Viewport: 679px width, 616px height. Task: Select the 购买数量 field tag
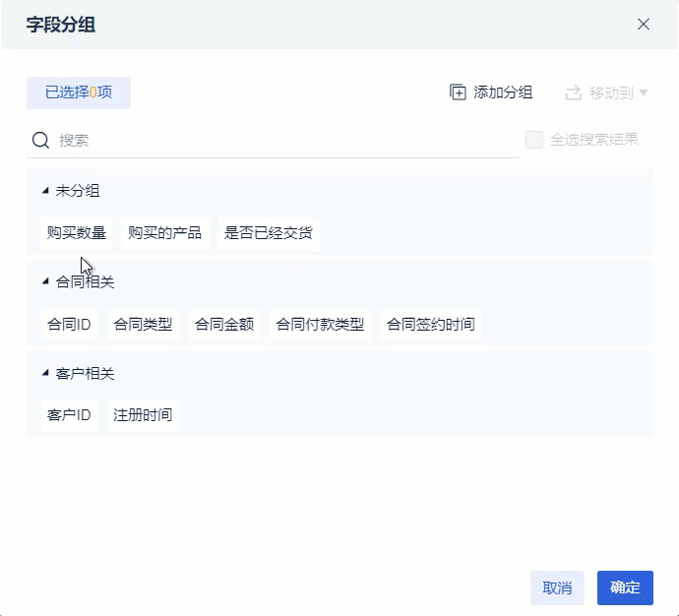pyautogui.click(x=77, y=233)
